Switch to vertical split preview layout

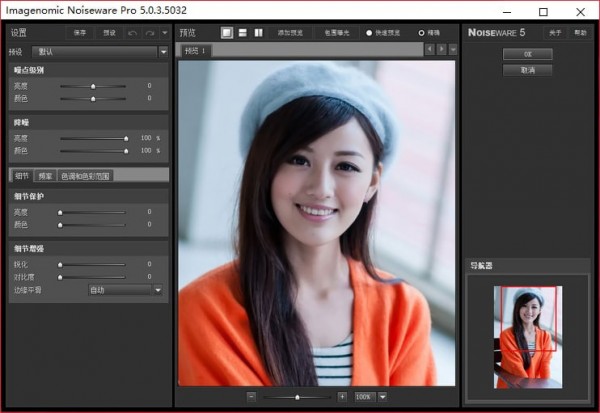[258, 33]
